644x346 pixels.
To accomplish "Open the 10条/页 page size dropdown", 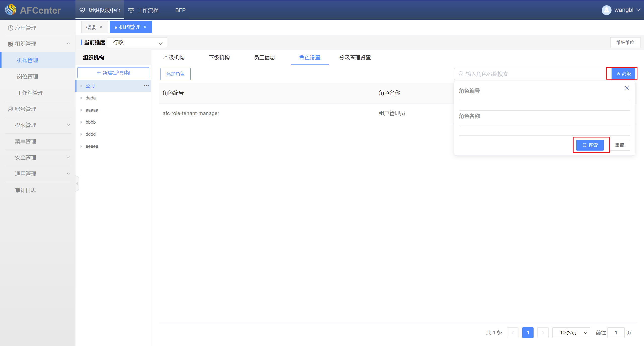I will coord(571,333).
